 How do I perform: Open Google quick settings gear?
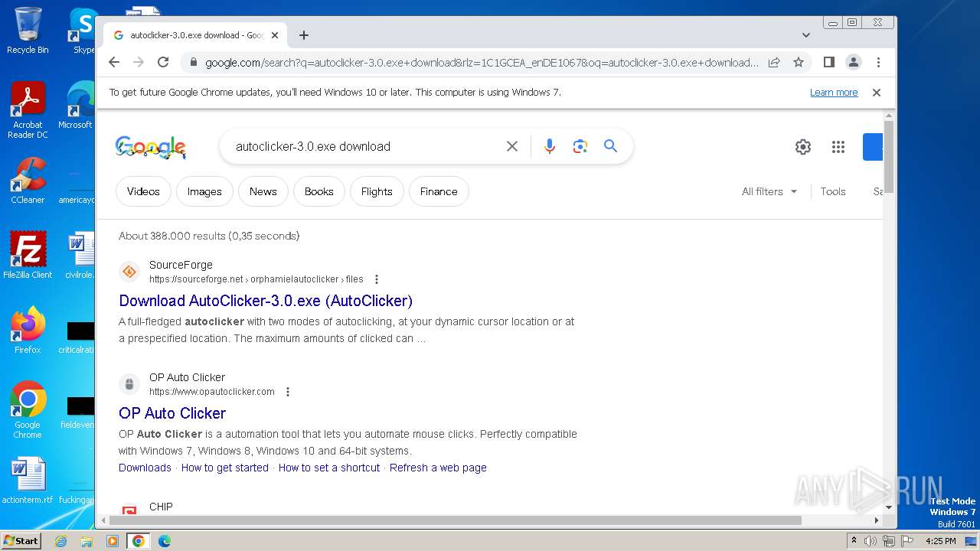coord(802,147)
